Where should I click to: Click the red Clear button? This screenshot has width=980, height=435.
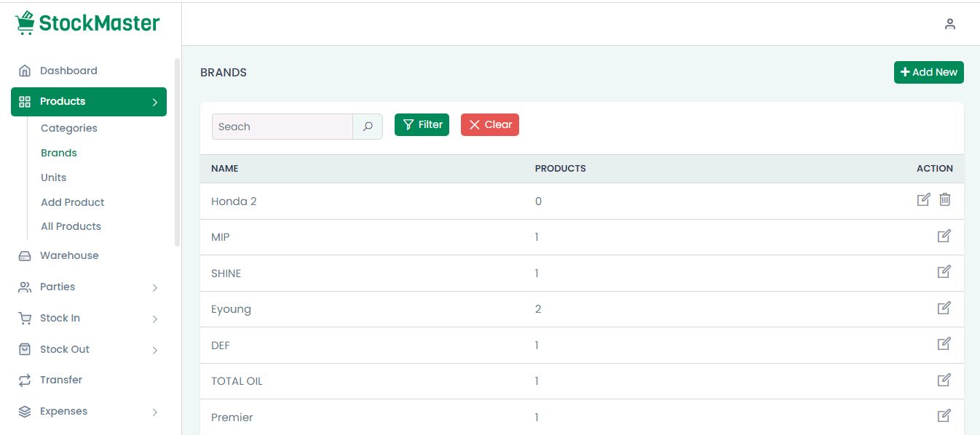click(489, 124)
